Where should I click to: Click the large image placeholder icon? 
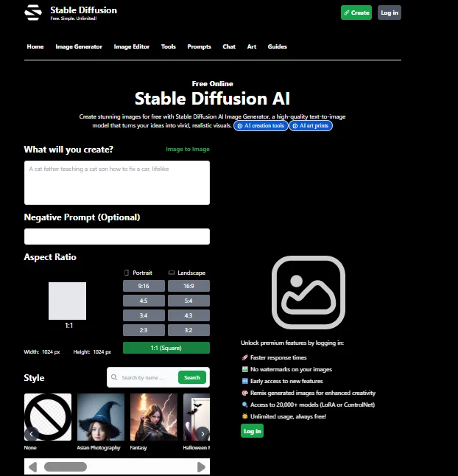pos(308,292)
